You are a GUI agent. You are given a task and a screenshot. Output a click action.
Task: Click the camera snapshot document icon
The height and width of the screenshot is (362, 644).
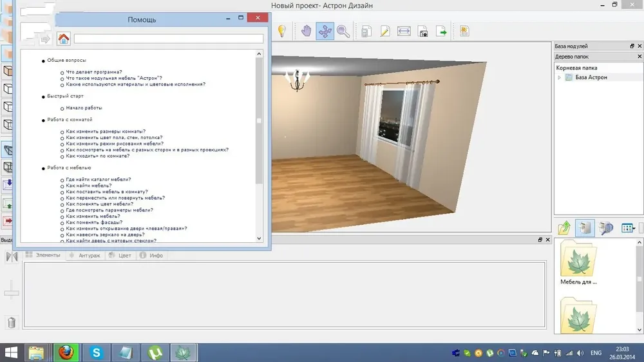point(422,31)
